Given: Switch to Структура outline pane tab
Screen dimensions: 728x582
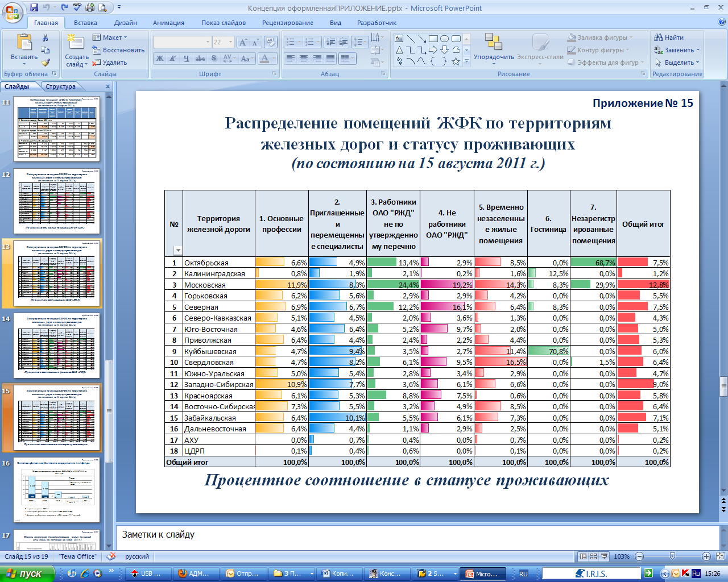Looking at the screenshot, I should coord(61,86).
